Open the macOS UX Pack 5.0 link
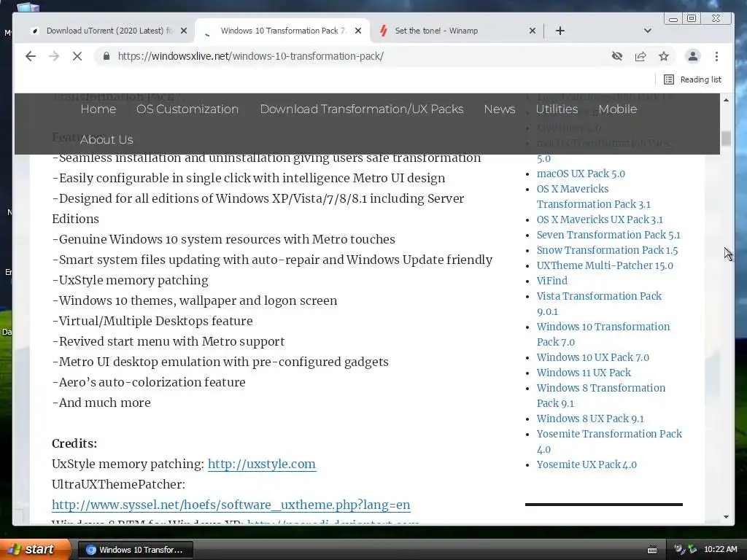747x560 pixels. pos(581,174)
